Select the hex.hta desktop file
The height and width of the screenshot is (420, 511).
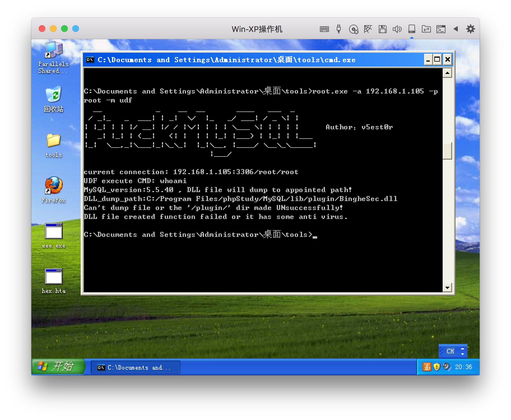pyautogui.click(x=54, y=281)
